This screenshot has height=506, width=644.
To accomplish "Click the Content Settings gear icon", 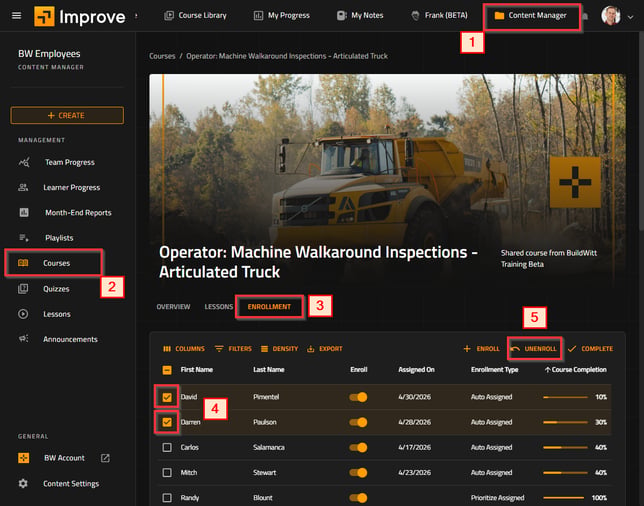I will (23, 483).
